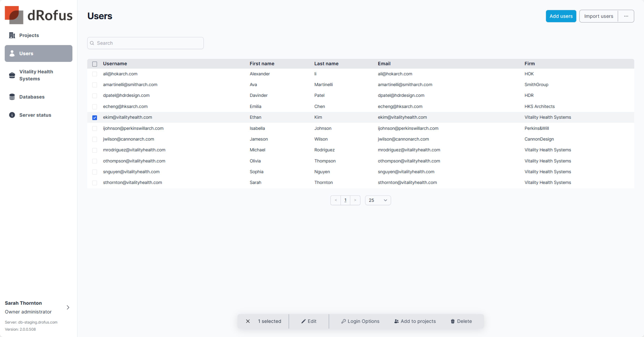Click last name Rodriguez

point(324,150)
